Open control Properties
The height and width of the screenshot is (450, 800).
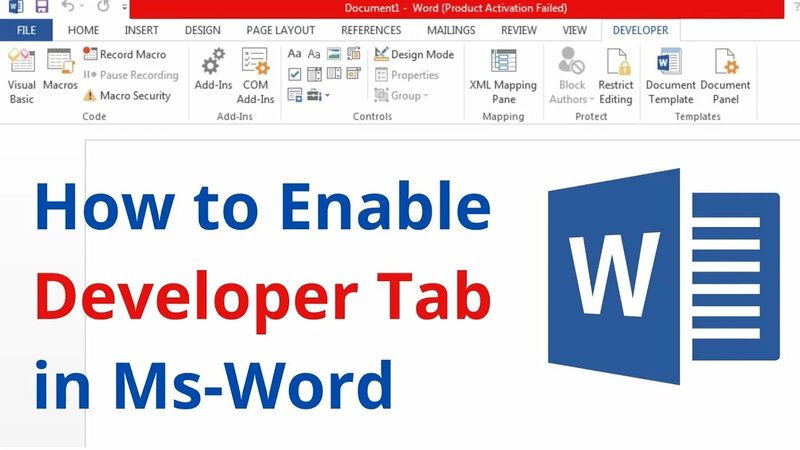click(407, 75)
